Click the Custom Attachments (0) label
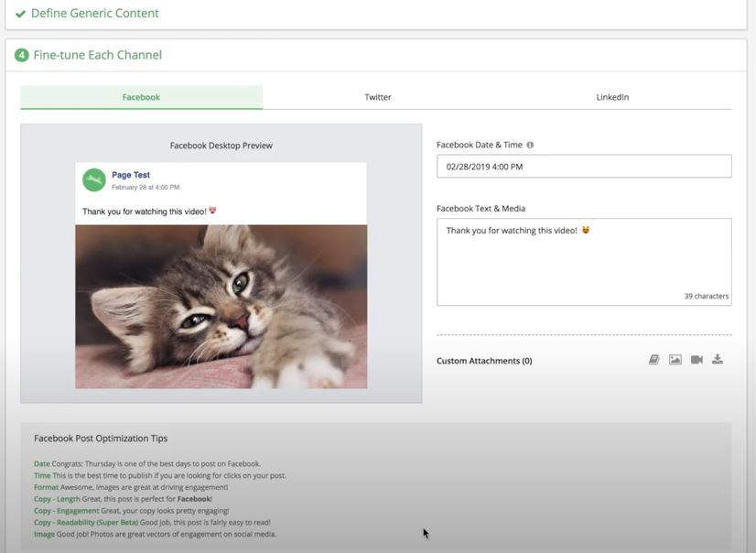Viewport: 756px width, 553px height. pyautogui.click(x=484, y=361)
